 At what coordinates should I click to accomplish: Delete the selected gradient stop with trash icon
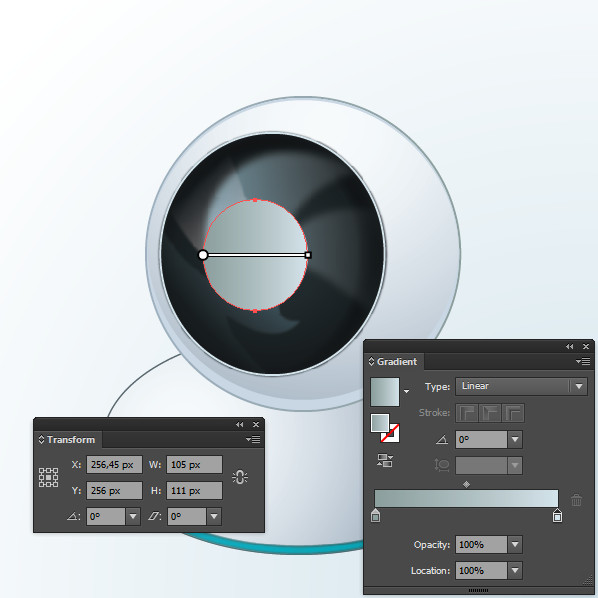tap(576, 500)
